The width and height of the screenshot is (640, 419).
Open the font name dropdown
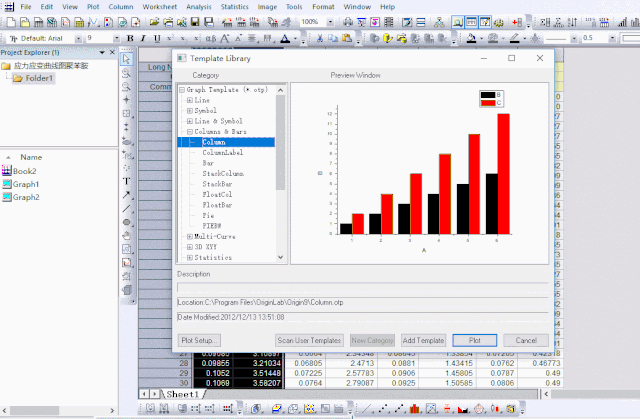(x=78, y=38)
